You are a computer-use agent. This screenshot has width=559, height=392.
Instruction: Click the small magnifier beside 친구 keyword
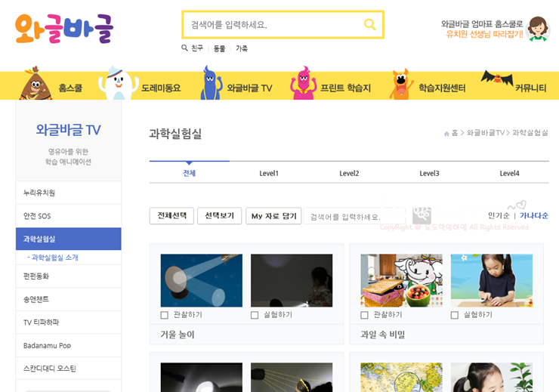click(184, 48)
